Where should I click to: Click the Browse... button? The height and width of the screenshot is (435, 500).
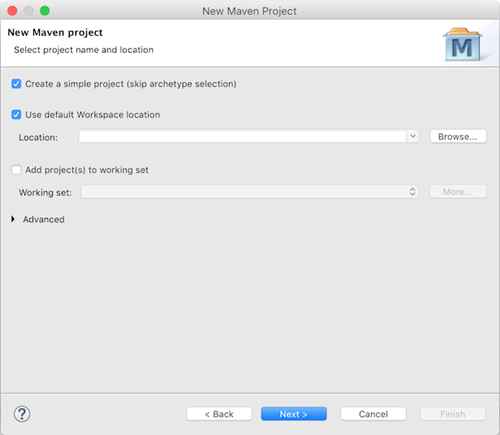coord(458,137)
